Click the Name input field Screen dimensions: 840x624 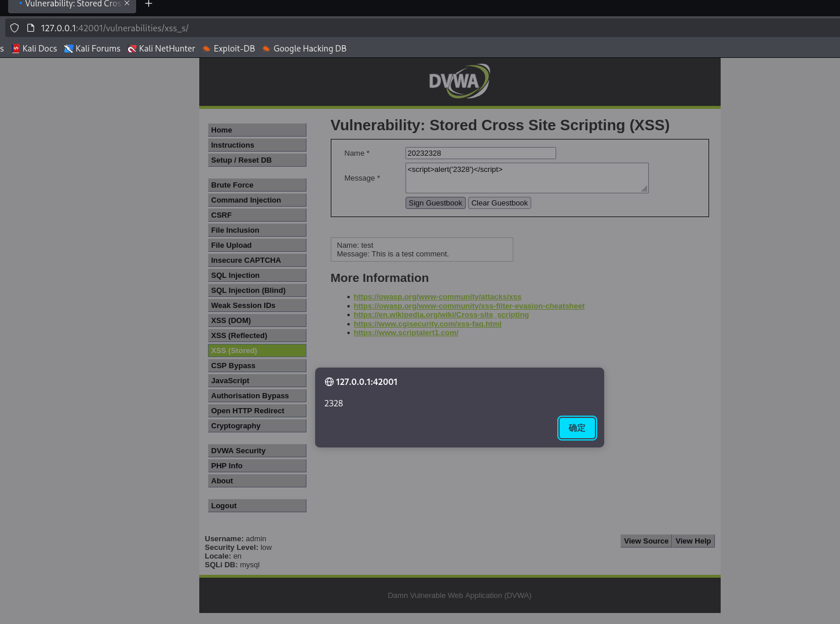pyautogui.click(x=480, y=153)
